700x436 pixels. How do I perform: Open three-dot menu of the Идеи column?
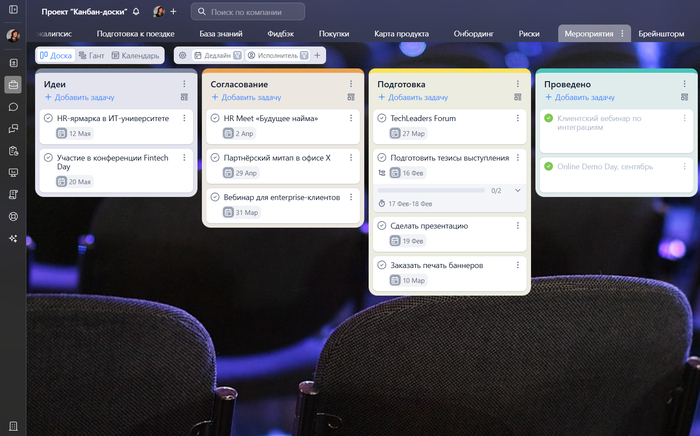tap(183, 85)
